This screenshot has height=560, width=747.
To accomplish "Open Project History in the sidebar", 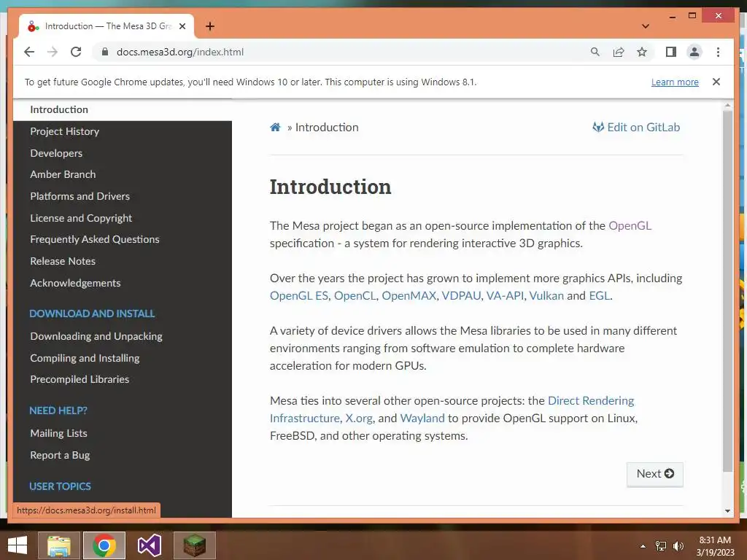I will pos(65,131).
